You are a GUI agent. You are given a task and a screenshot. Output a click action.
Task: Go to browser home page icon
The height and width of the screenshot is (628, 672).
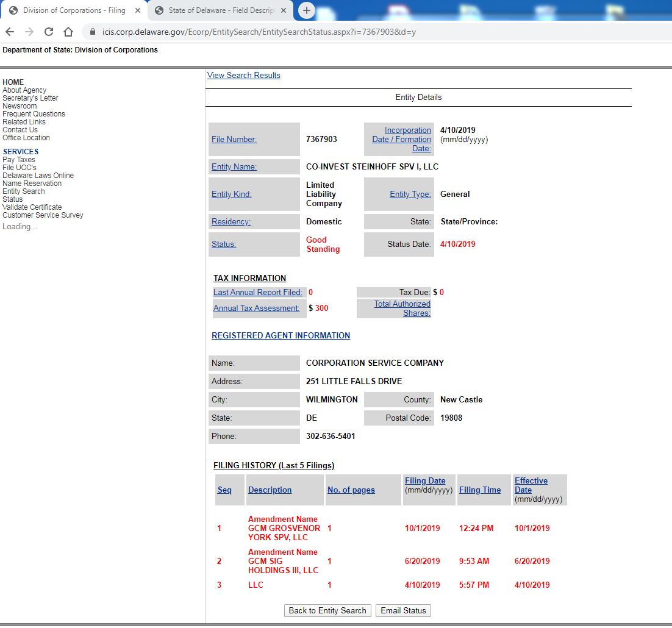coord(68,32)
